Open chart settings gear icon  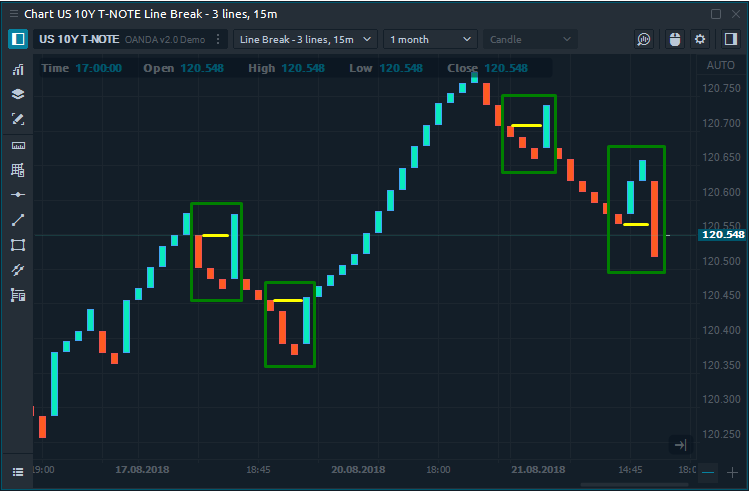700,39
